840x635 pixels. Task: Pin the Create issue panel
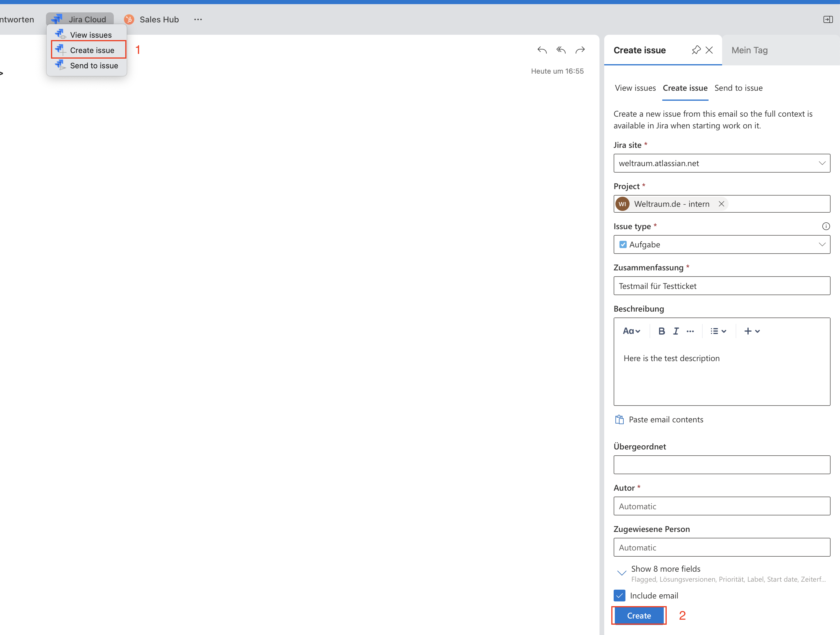tap(696, 50)
